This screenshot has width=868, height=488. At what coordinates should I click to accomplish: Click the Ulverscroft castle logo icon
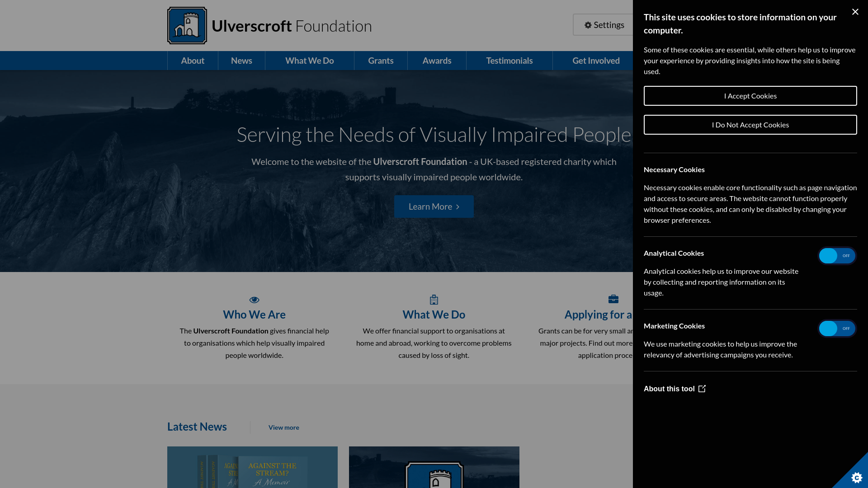click(x=187, y=25)
